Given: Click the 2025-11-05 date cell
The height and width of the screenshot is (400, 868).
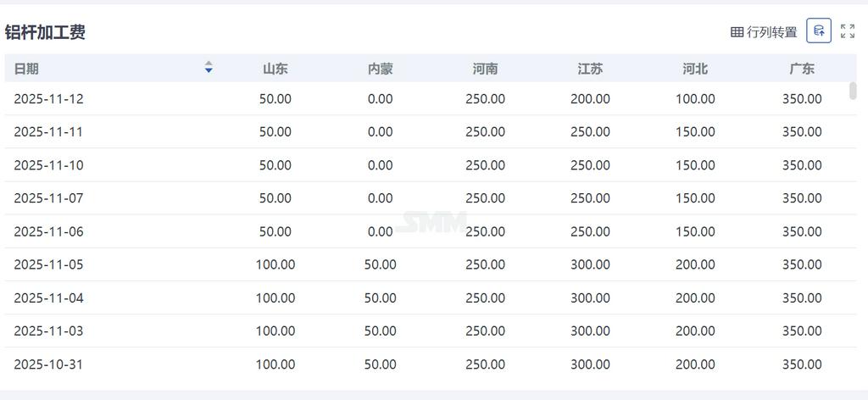Looking at the screenshot, I should (48, 264).
